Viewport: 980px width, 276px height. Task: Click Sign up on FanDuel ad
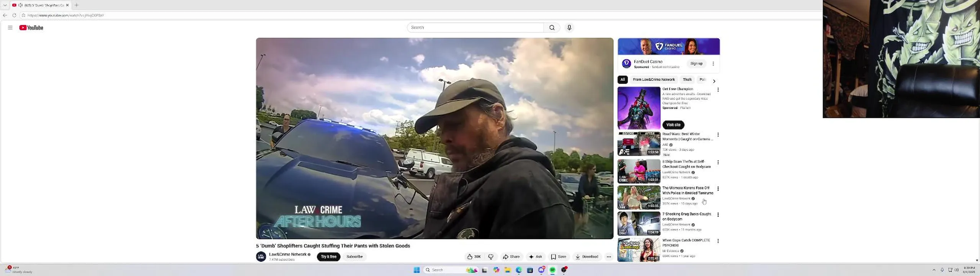tap(696, 64)
